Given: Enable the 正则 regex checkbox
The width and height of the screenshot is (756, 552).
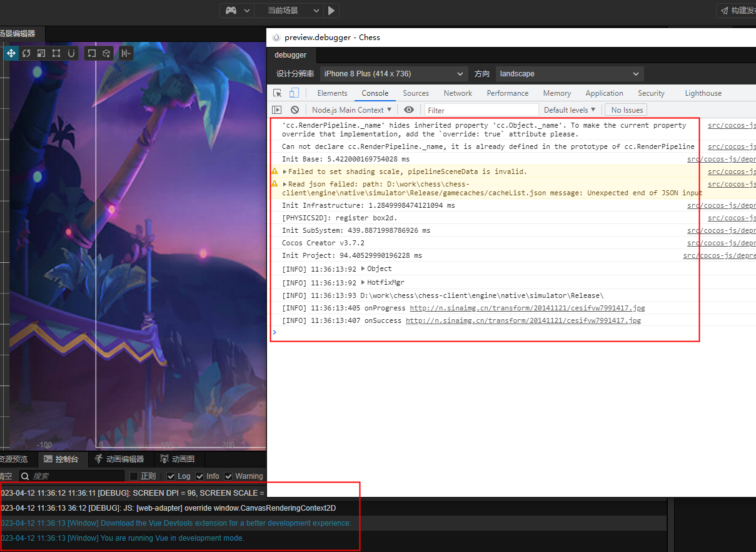Looking at the screenshot, I should tap(133, 476).
